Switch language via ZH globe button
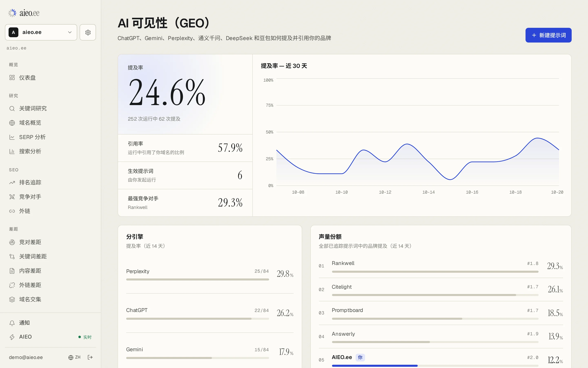Viewport: 588px width, 368px height. coord(74,357)
